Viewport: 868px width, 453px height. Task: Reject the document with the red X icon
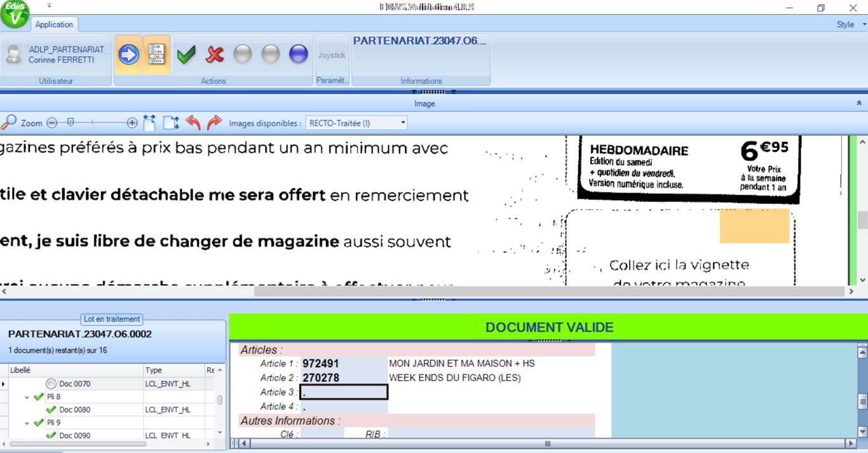click(x=214, y=54)
